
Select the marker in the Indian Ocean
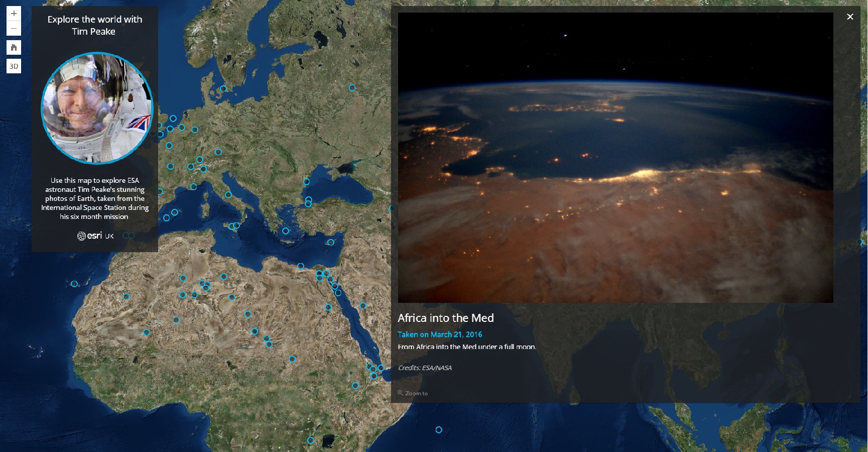point(439,430)
